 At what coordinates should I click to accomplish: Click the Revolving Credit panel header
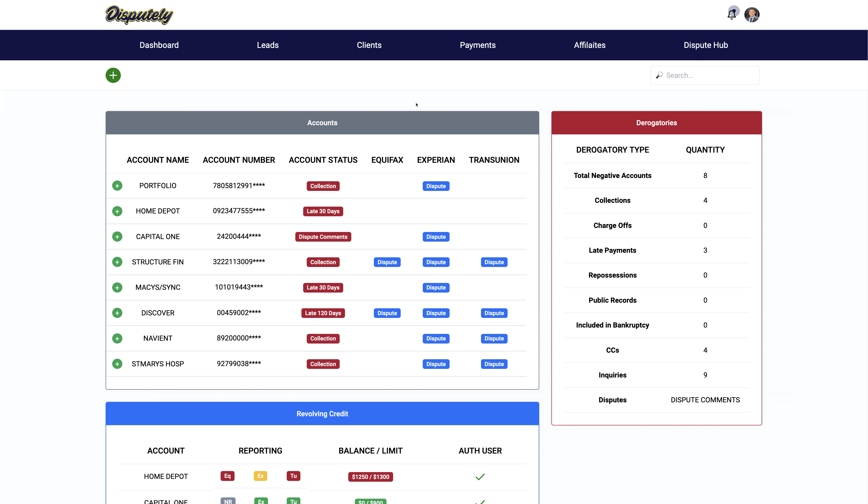[x=322, y=414]
